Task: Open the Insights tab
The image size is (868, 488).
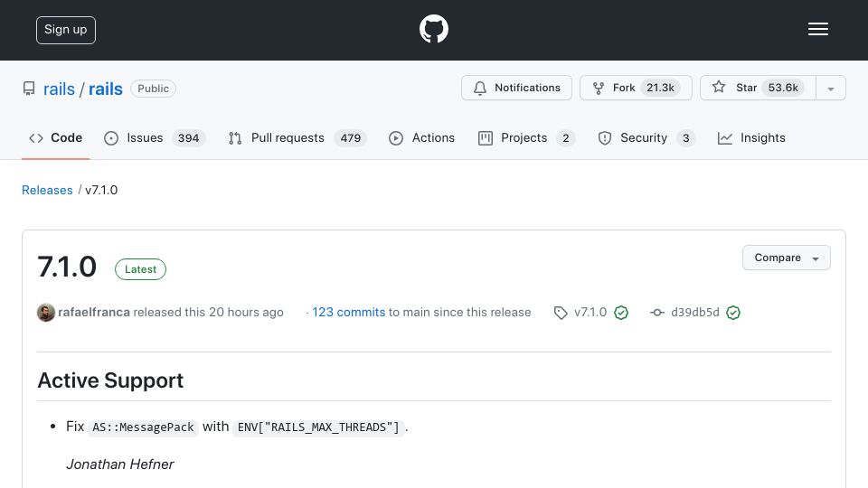Action: click(x=751, y=137)
